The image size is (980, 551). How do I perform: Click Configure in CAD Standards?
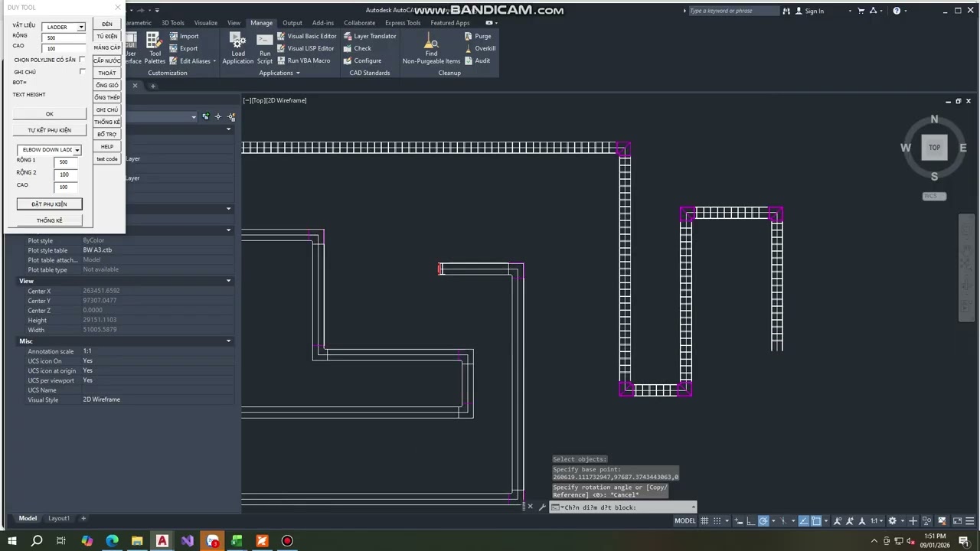pos(362,60)
